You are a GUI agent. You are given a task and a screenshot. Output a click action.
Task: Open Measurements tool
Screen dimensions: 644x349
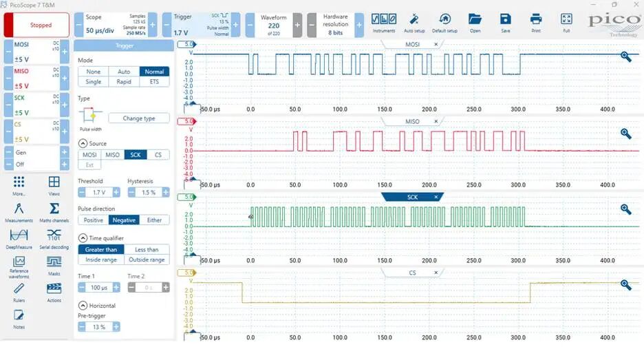(19, 212)
